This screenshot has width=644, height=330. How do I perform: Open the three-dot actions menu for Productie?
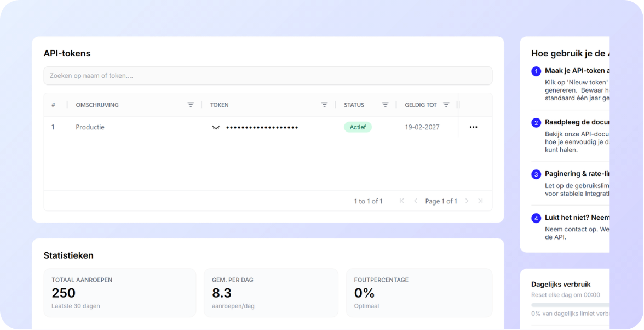pyautogui.click(x=474, y=127)
